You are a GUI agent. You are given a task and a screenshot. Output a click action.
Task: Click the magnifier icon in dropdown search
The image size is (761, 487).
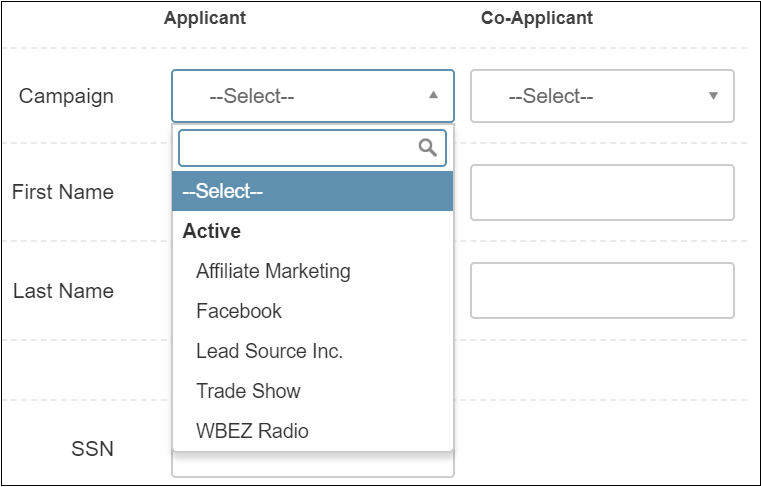pos(428,148)
